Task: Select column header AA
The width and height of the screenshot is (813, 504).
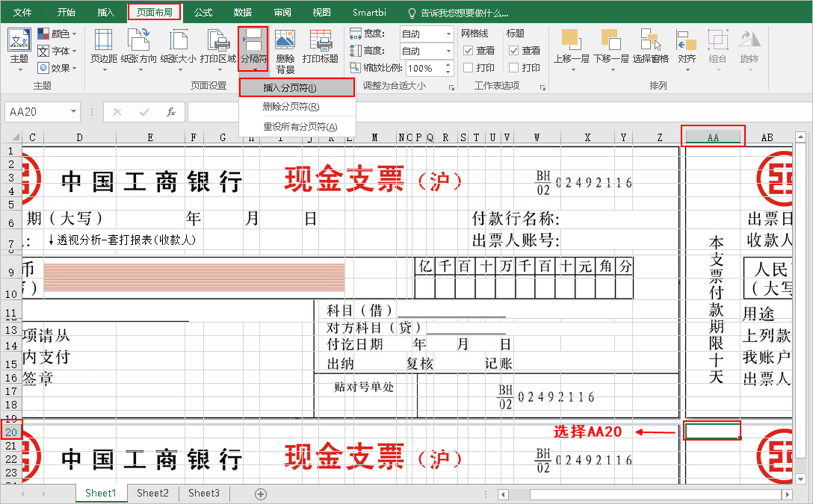Action: [713, 137]
